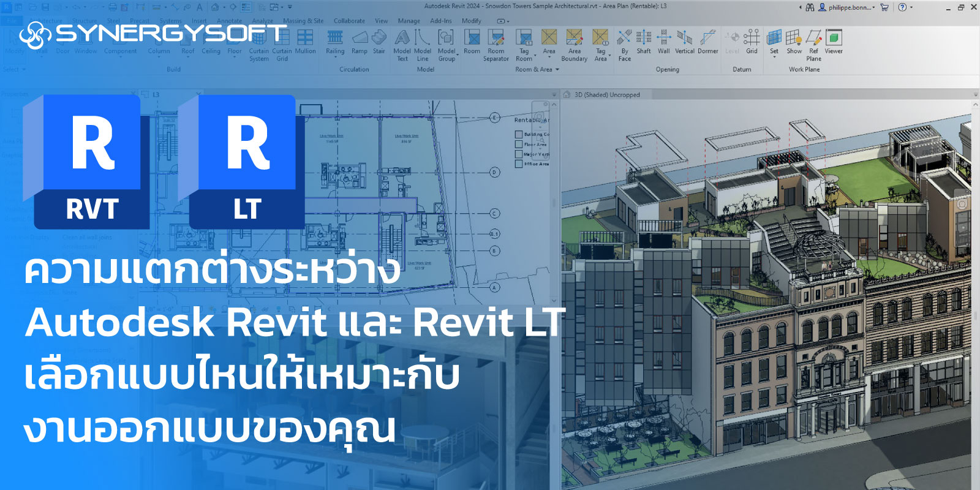
Task: Select the Mullion tool
Action: [305, 42]
